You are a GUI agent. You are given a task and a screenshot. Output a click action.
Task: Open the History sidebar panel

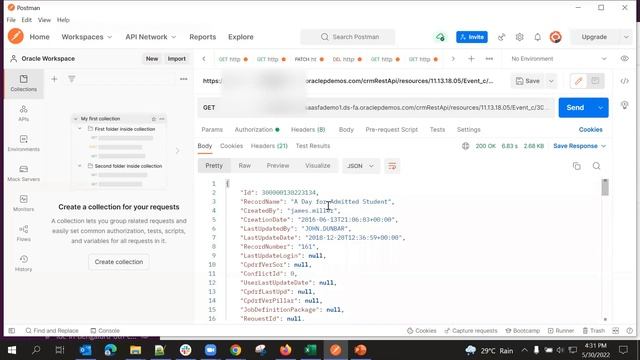point(23,263)
